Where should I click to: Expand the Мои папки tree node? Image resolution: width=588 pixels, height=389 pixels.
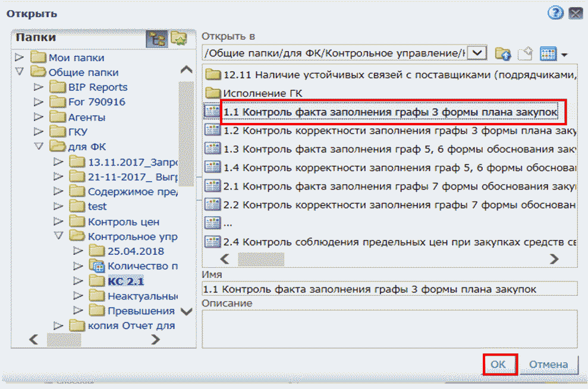(x=19, y=58)
